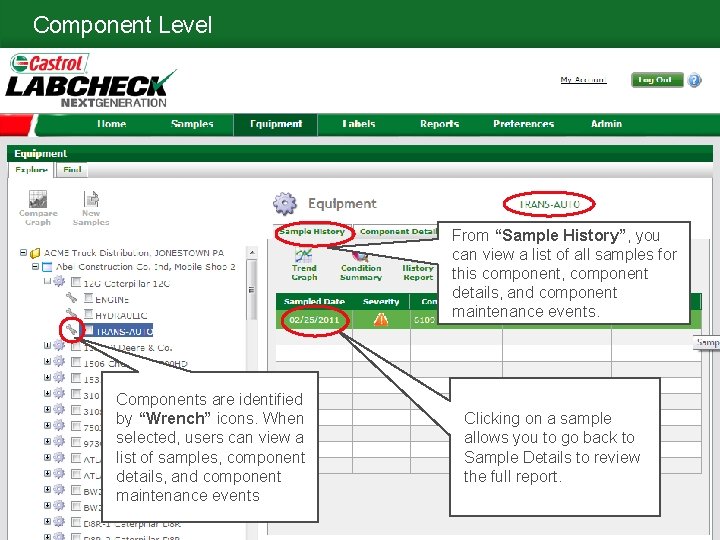
Task: Sort by the Sampled Date column header
Action: click(314, 301)
